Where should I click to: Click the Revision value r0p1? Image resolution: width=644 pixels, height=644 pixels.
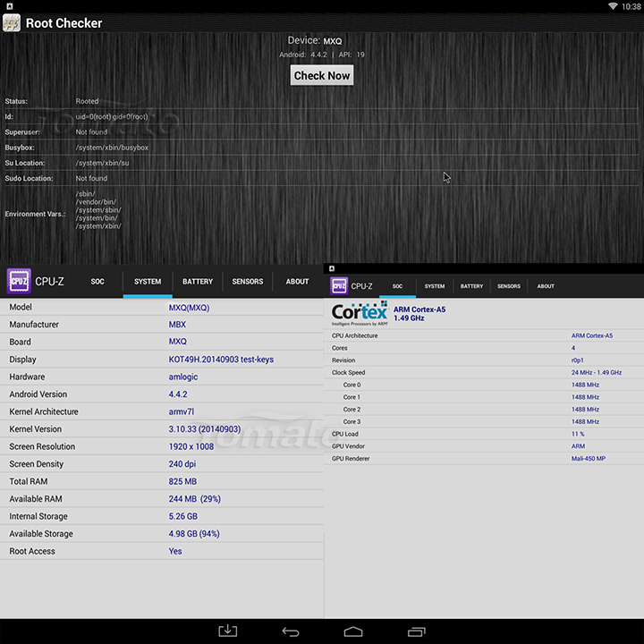[577, 360]
